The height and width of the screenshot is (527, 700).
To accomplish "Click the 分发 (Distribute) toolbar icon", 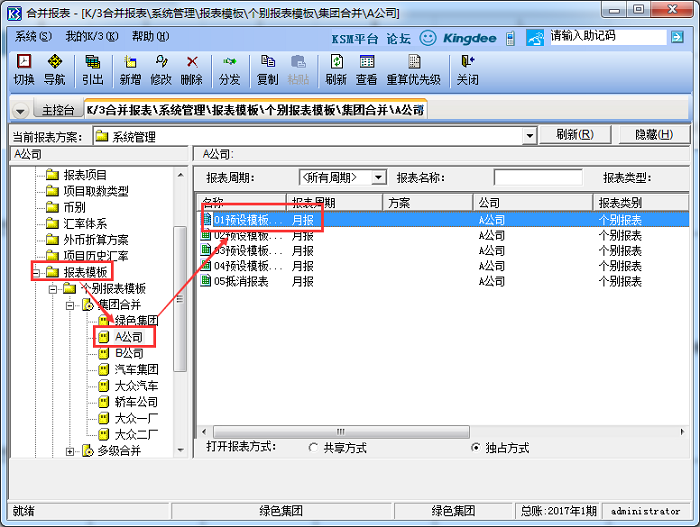I will click(x=229, y=69).
